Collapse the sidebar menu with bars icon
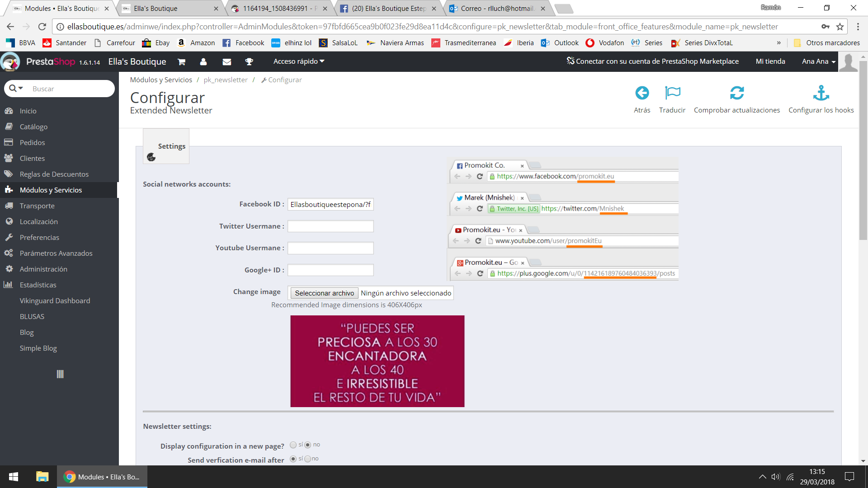Viewport: 868px width, 488px height. pyautogui.click(x=60, y=374)
